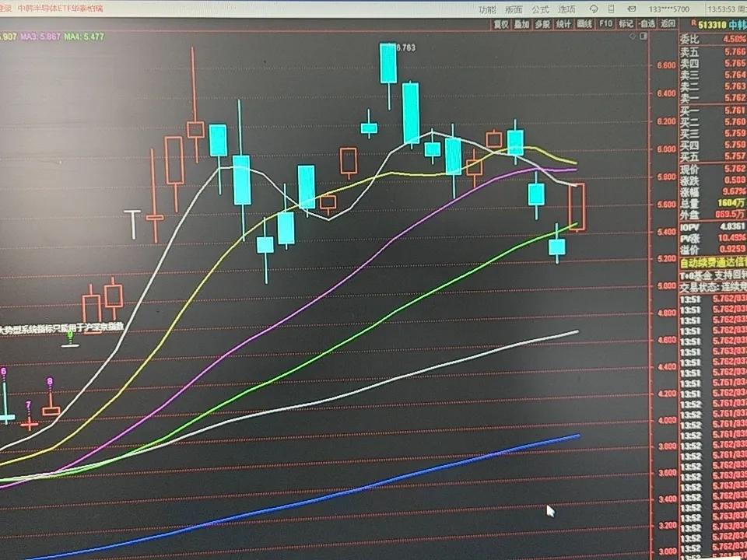The height and width of the screenshot is (560, 747).
Task: Click the clock display 13:53:53
Action: pos(723,9)
